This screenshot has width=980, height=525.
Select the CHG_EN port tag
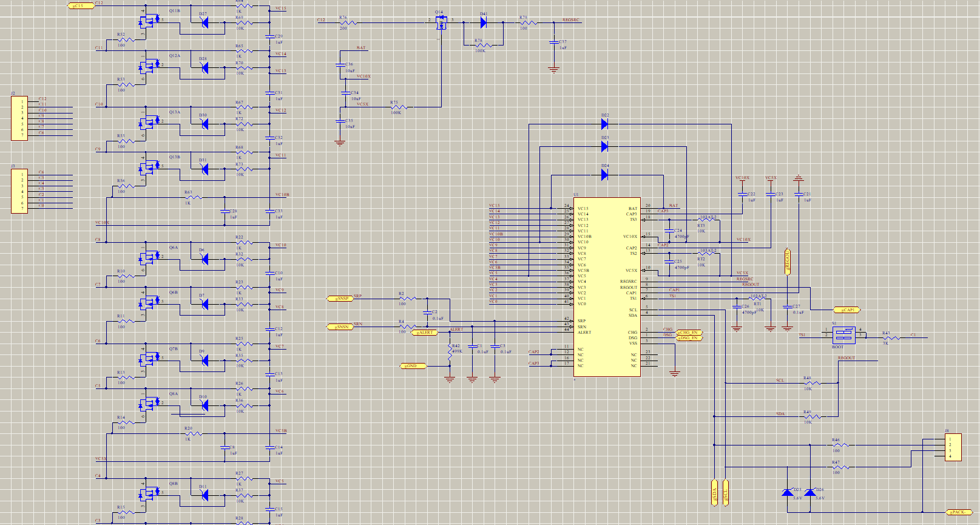coord(689,333)
